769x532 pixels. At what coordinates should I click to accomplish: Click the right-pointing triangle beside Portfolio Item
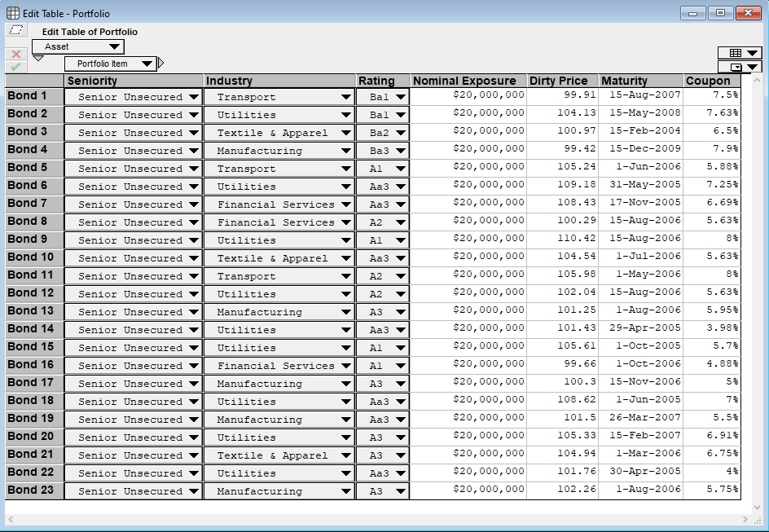coord(161,64)
